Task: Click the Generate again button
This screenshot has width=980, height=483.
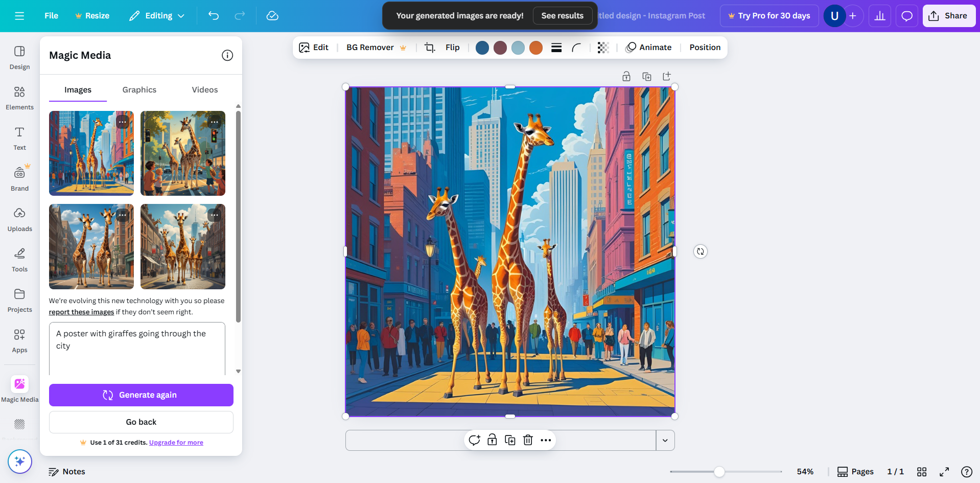Action: tap(141, 395)
